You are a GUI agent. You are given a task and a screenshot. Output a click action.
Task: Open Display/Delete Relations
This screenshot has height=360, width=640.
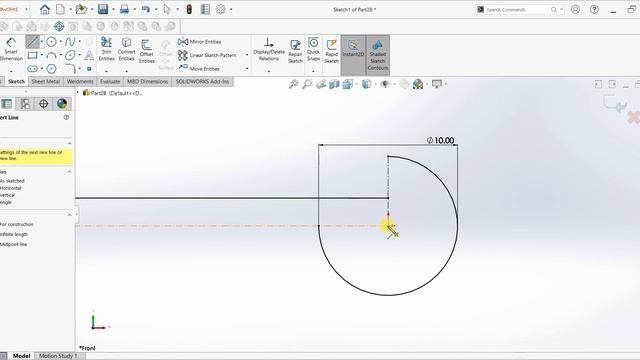(269, 49)
